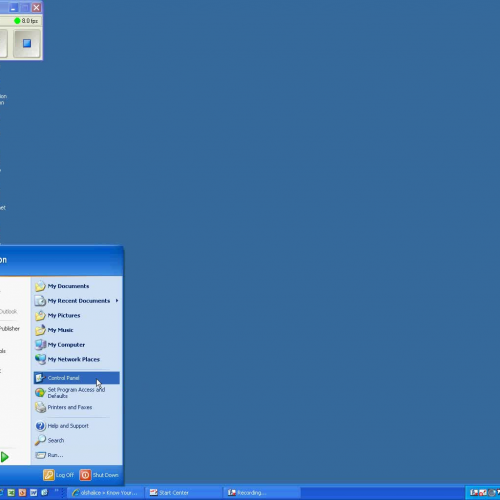Open Set Program Access and Defaults
Viewport: 500px width, 500px height.
coord(77,393)
